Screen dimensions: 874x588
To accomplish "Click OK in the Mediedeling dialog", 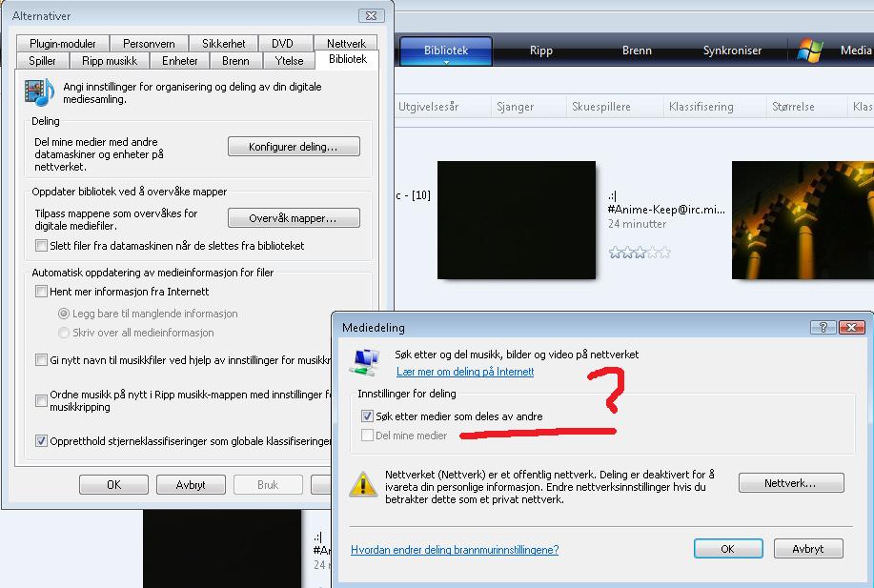I will coord(728,548).
